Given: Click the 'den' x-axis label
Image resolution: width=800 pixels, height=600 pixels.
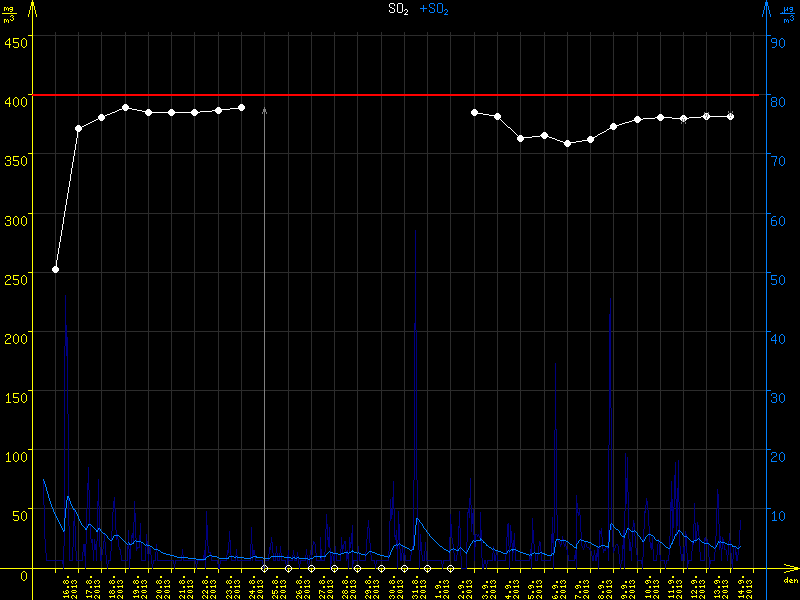Looking at the screenshot, I should pyautogui.click(x=789, y=581).
